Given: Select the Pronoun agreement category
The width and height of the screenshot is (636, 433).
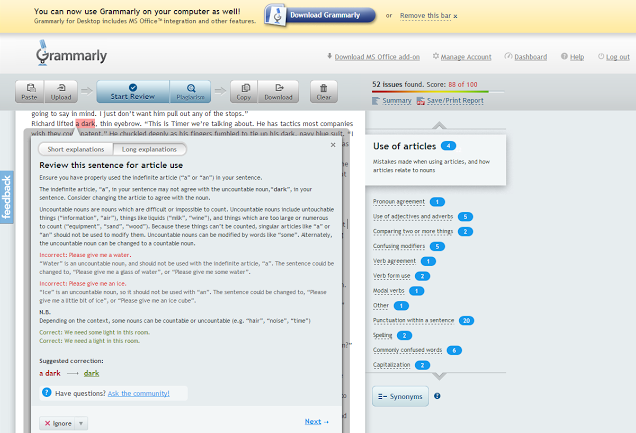Looking at the screenshot, I should (x=399, y=201).
